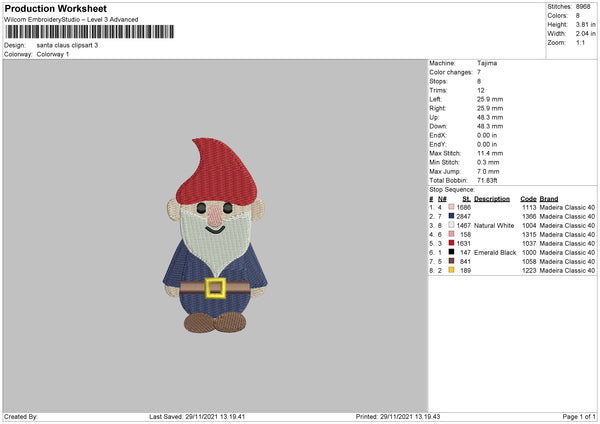The image size is (600, 424).
Task: Click the Last Saved timestamp in footer
Action: pos(197,416)
